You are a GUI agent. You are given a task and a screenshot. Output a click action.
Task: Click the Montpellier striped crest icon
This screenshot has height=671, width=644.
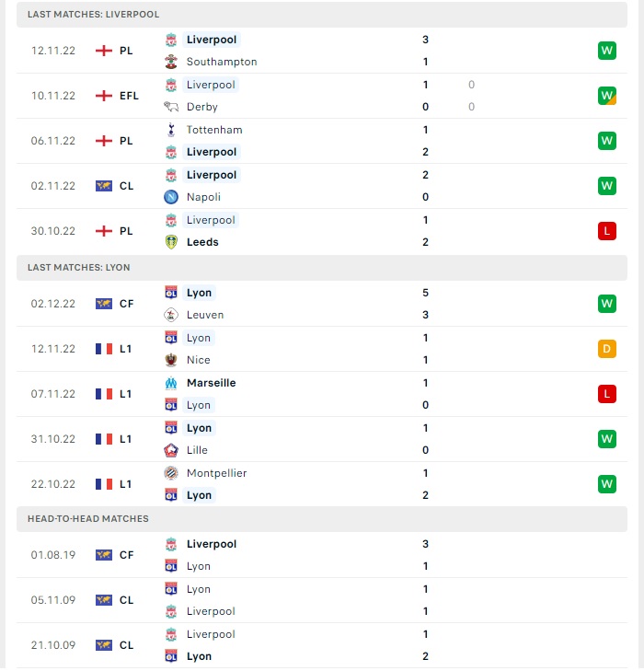pyautogui.click(x=171, y=473)
